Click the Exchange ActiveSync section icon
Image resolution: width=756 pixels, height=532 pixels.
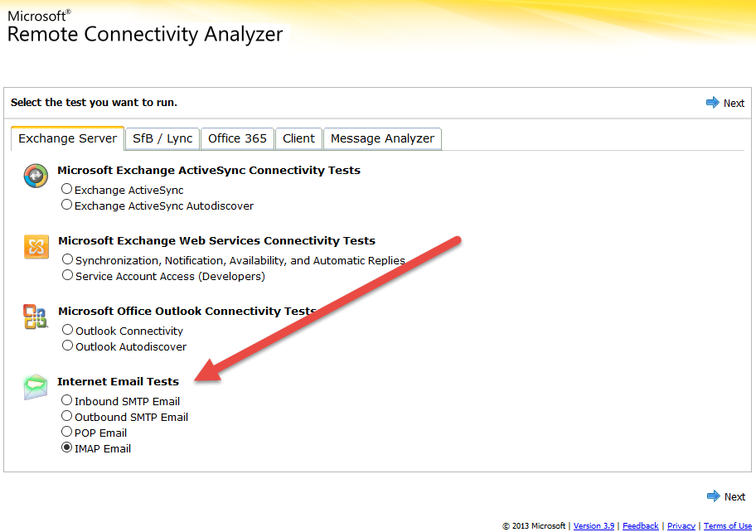[36, 176]
